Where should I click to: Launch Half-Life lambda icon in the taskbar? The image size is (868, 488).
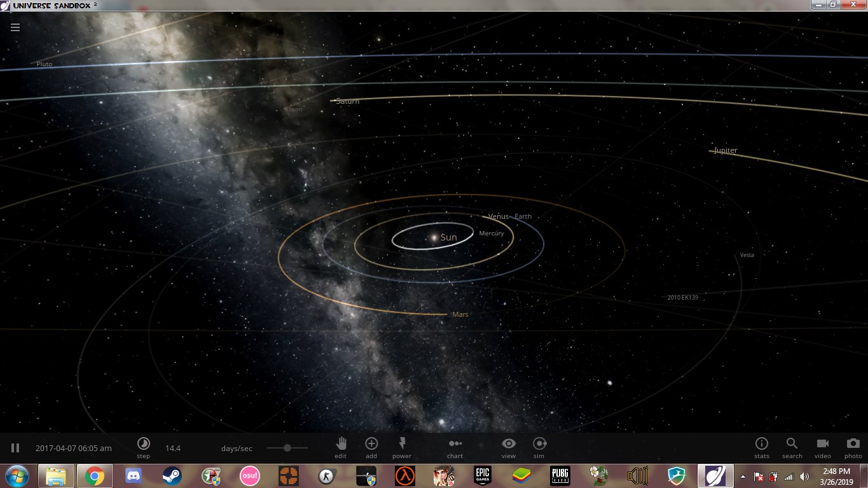click(405, 476)
